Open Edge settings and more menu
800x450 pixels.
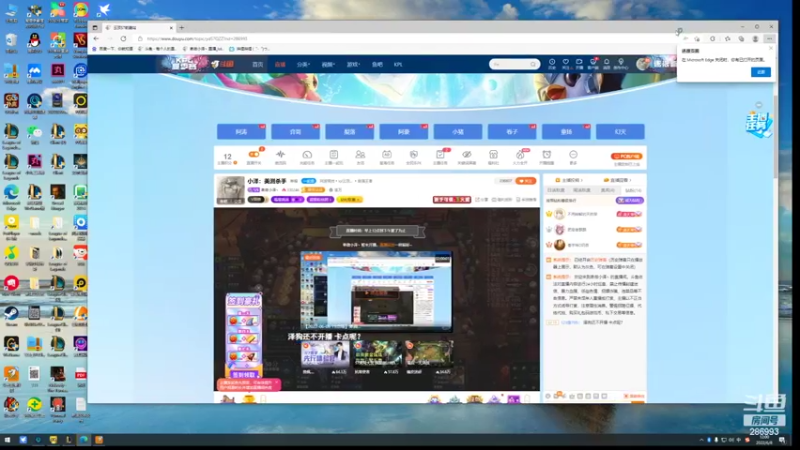(769, 39)
